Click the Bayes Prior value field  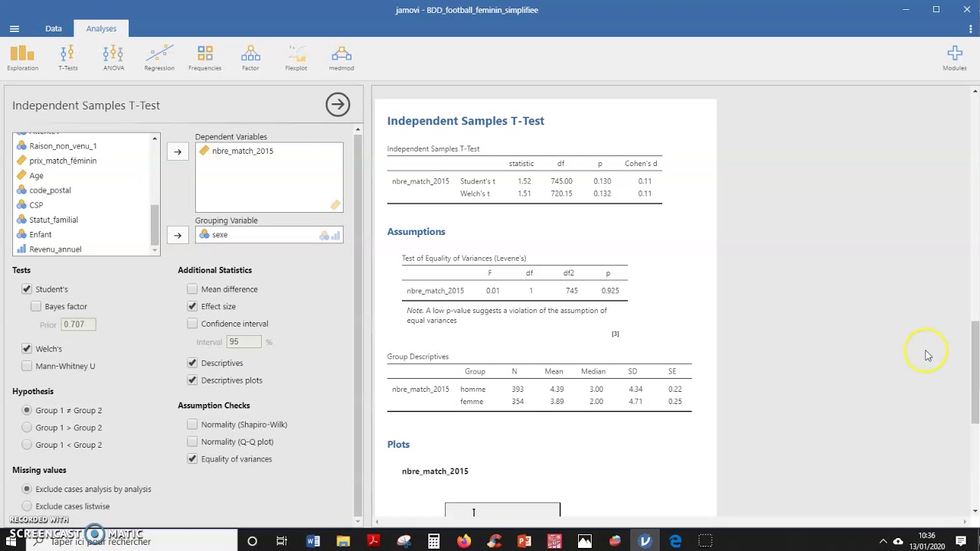[x=78, y=324]
